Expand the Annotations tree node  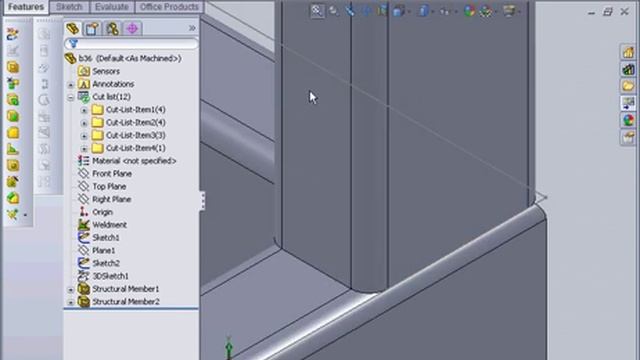click(71, 85)
